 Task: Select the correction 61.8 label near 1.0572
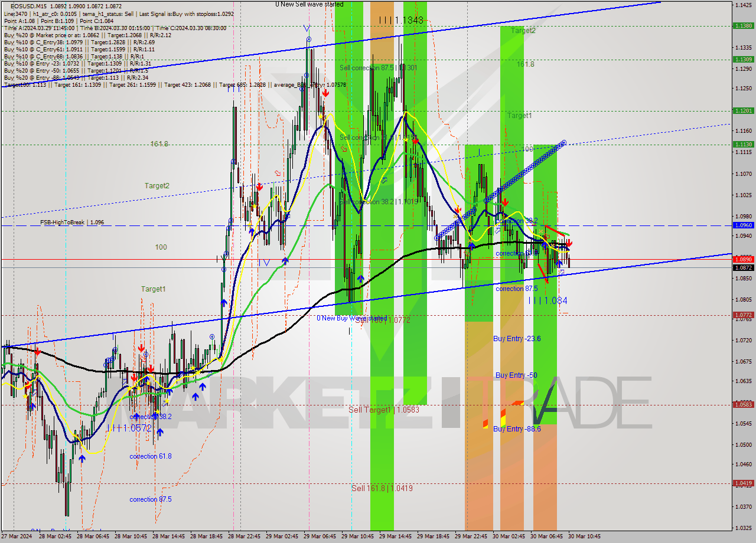tap(151, 456)
